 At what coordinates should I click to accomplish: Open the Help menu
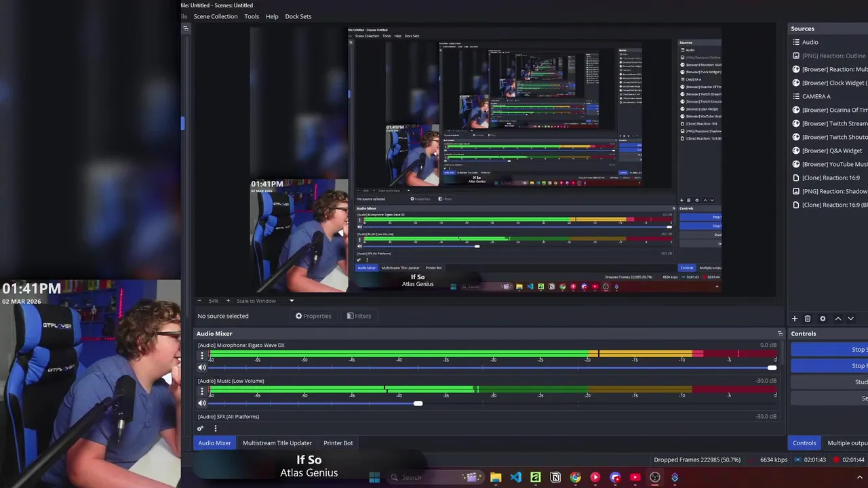tap(272, 16)
